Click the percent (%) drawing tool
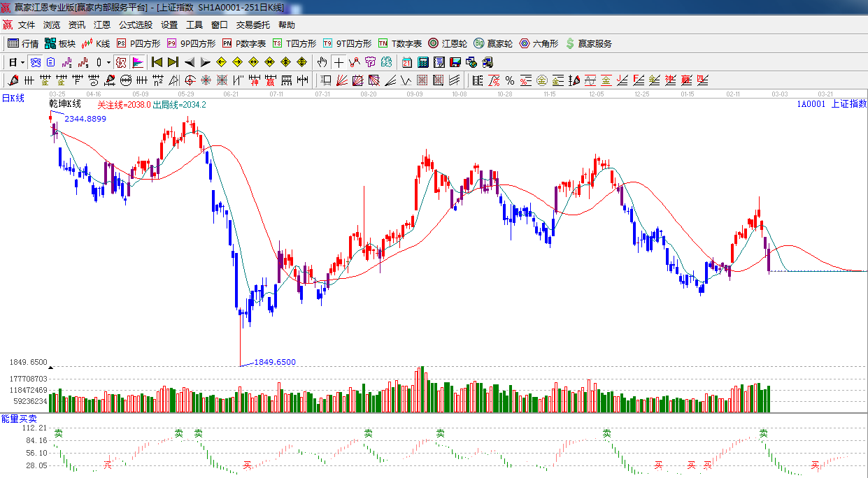The width and height of the screenshot is (868, 478). (509, 80)
